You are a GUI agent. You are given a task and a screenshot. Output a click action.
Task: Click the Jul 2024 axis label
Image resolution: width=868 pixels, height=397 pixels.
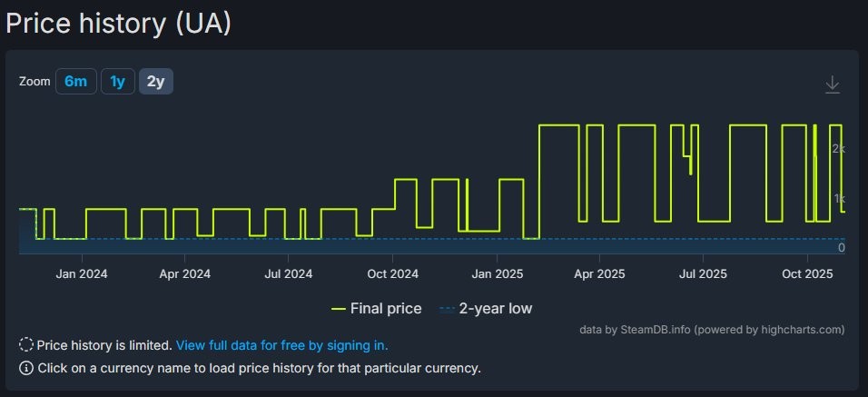[x=288, y=273]
